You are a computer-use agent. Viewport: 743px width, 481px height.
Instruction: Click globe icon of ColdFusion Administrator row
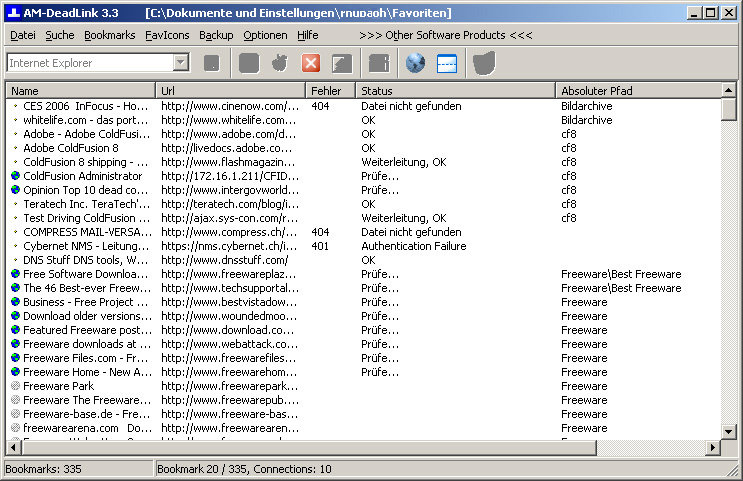pos(15,176)
